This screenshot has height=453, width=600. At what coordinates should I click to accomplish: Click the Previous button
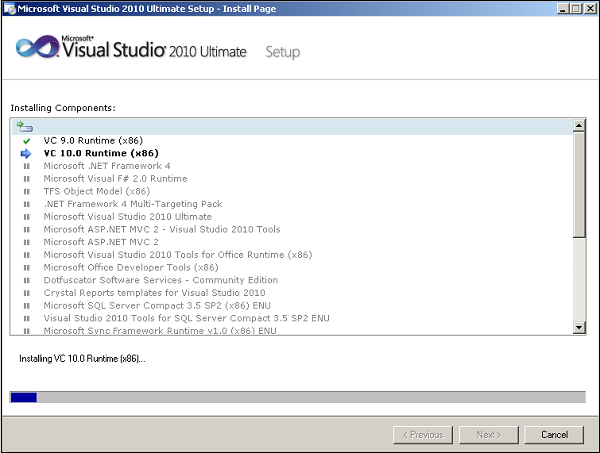(x=423, y=435)
